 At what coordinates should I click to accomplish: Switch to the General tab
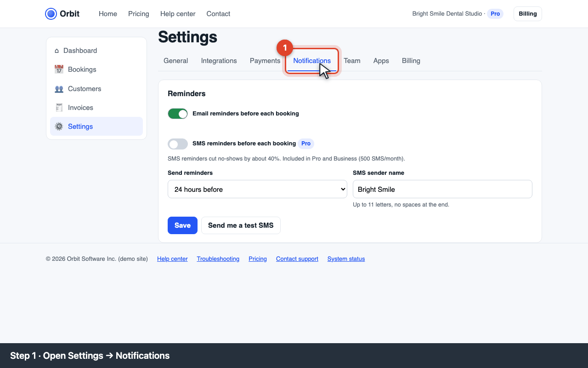pyautogui.click(x=176, y=61)
